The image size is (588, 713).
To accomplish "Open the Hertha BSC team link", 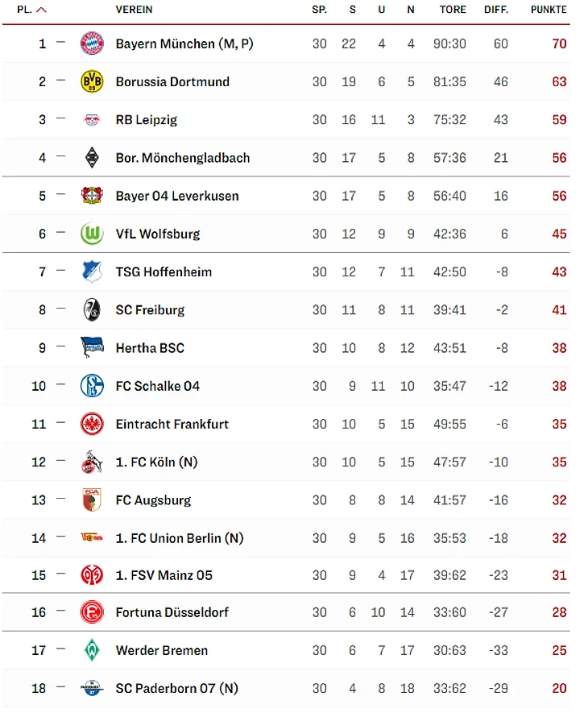I will point(150,348).
